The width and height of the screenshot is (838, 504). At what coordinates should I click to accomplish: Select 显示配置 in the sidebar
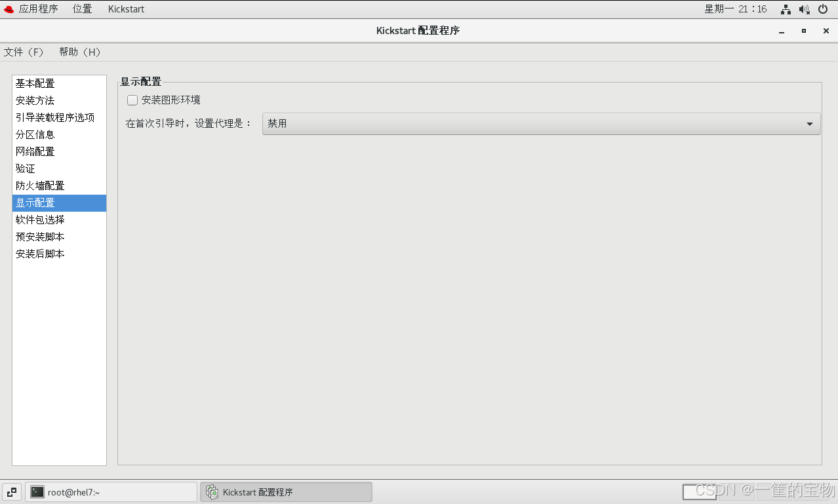pyautogui.click(x=59, y=203)
